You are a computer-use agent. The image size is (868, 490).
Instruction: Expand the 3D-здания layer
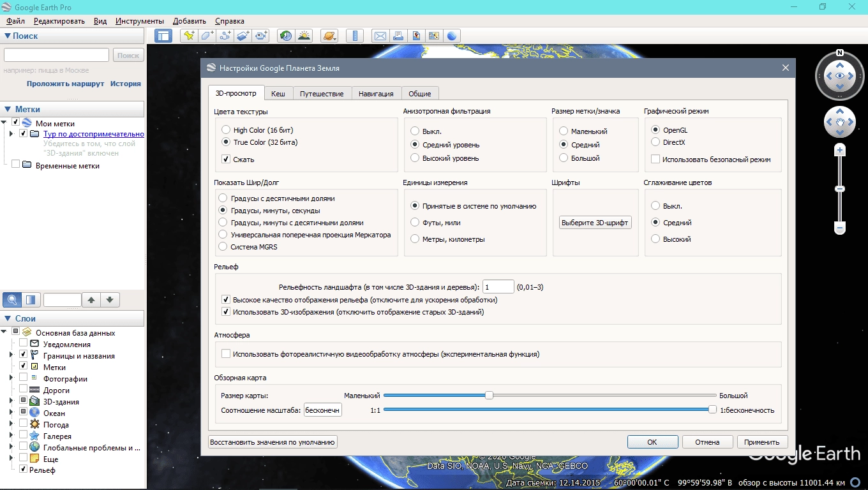pos(11,401)
